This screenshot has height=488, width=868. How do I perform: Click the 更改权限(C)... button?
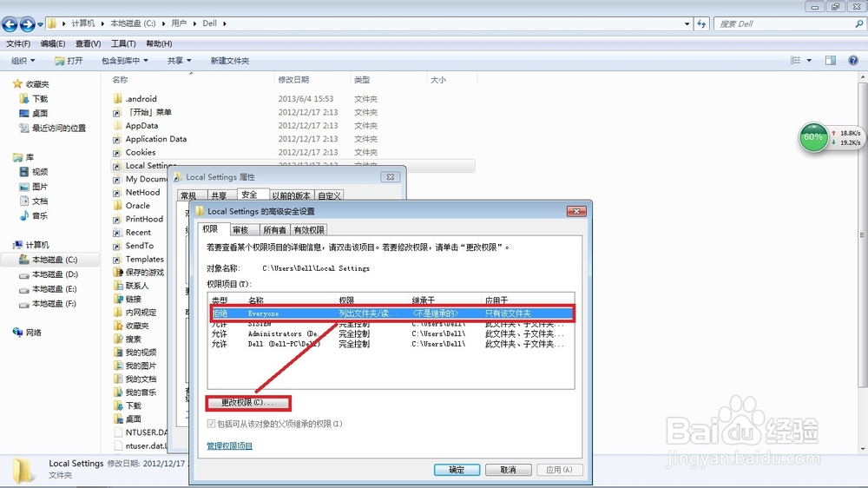click(248, 403)
